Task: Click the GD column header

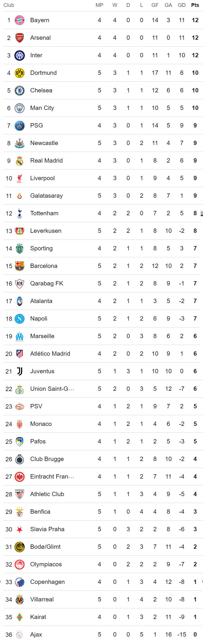Action: (182, 5)
